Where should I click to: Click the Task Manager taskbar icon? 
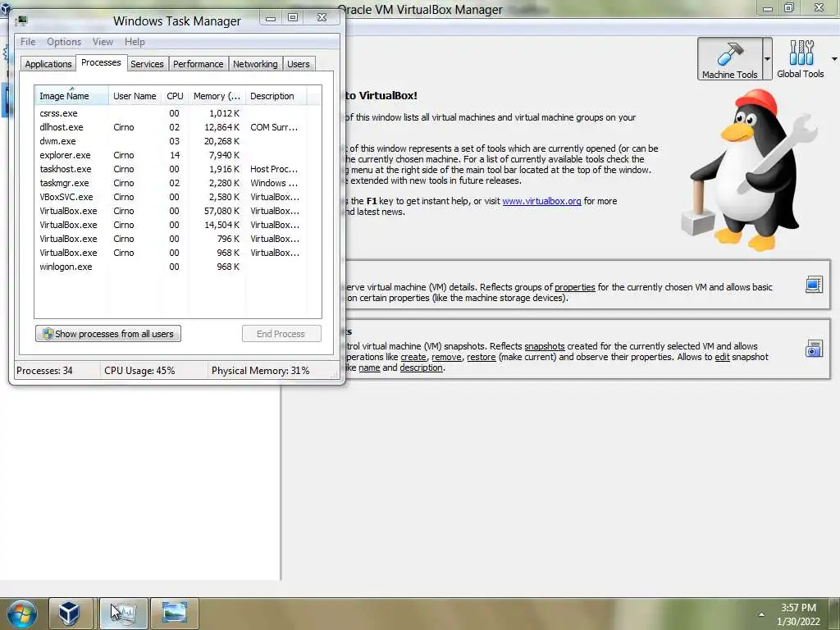[x=123, y=614]
